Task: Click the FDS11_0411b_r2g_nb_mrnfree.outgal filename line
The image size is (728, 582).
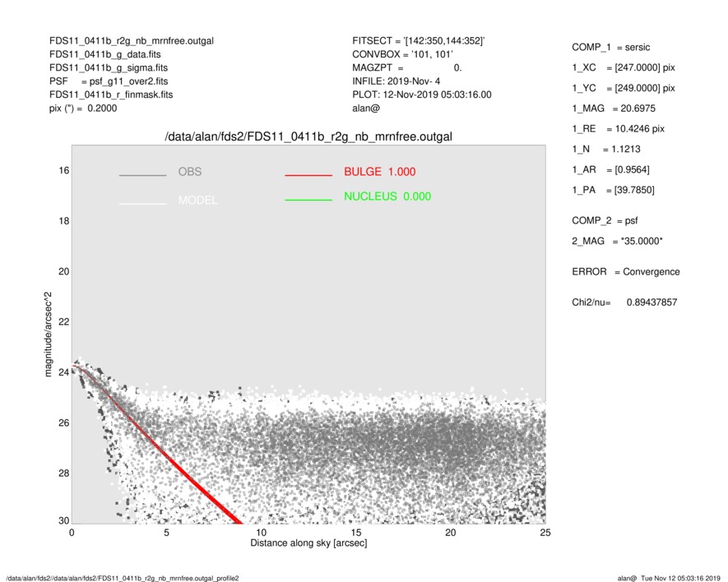Action: point(132,41)
